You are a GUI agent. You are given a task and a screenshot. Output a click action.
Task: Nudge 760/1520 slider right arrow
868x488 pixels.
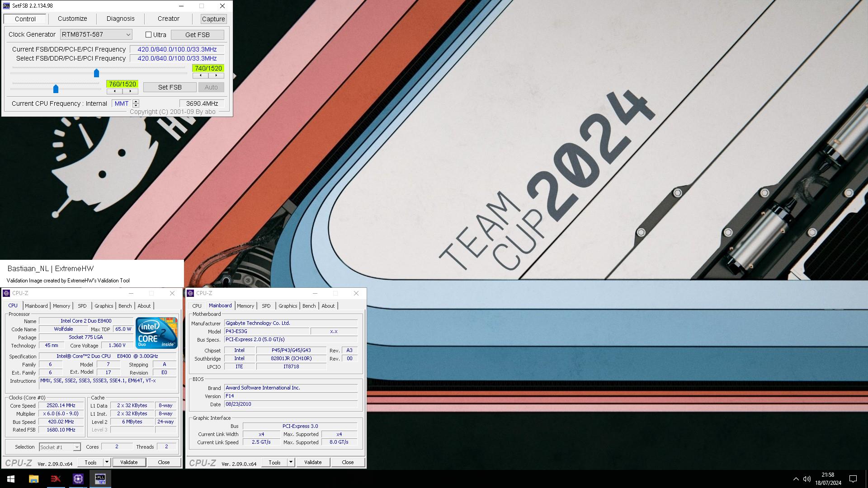tap(130, 91)
